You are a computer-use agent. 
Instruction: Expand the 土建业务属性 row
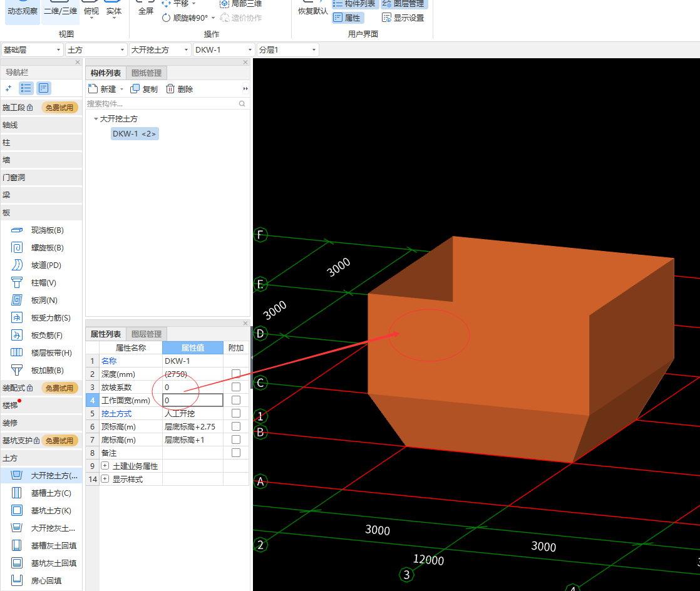[105, 466]
